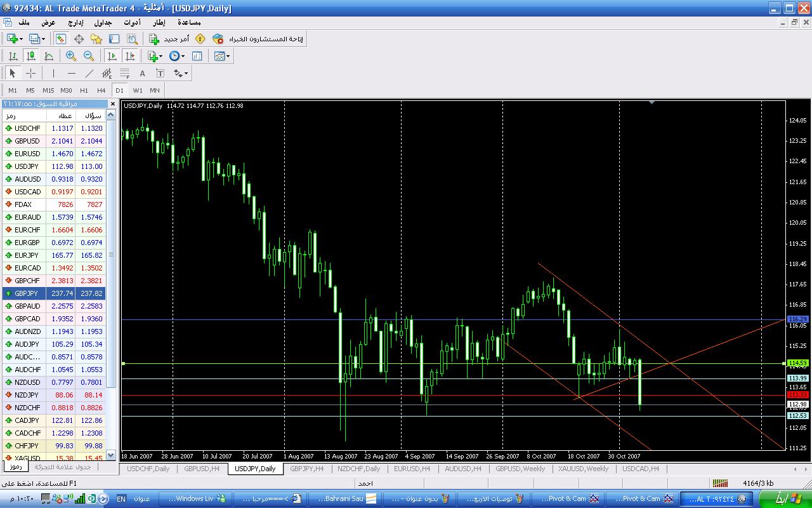The image size is (812, 508).
Task: Zoom out of the chart
Action: (x=89, y=56)
